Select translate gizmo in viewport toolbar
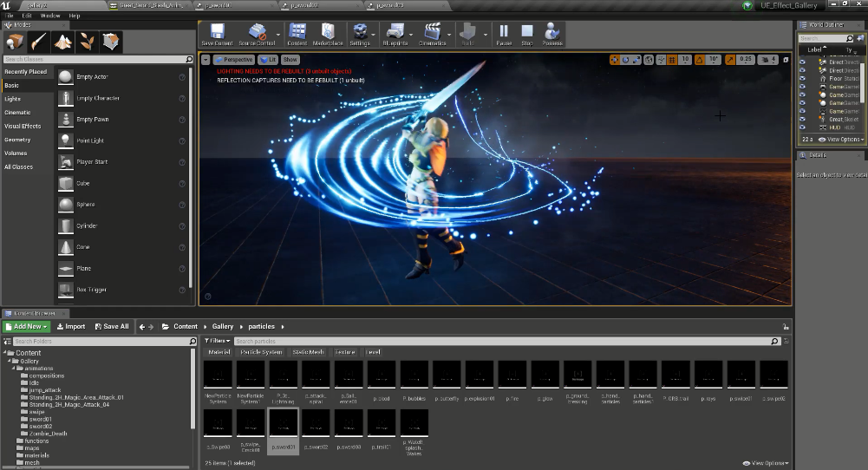The height and width of the screenshot is (470, 868). click(615, 60)
